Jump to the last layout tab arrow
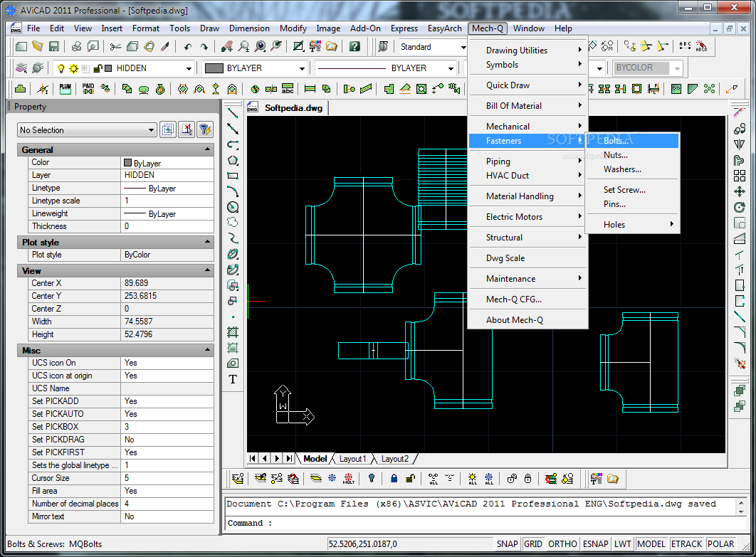 (x=289, y=458)
